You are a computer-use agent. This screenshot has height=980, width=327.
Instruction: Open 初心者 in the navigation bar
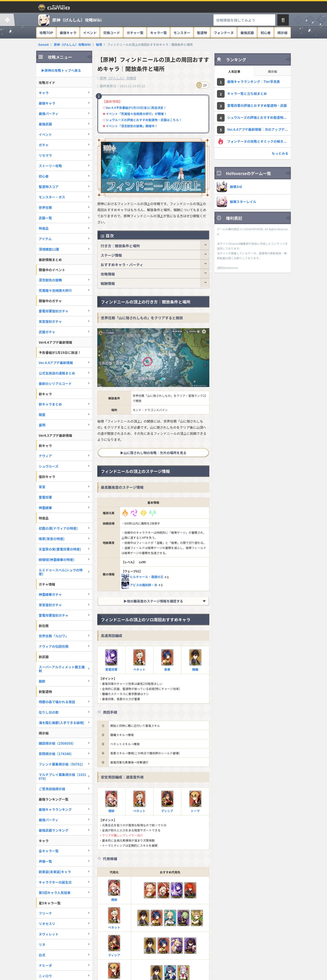pyautogui.click(x=265, y=33)
